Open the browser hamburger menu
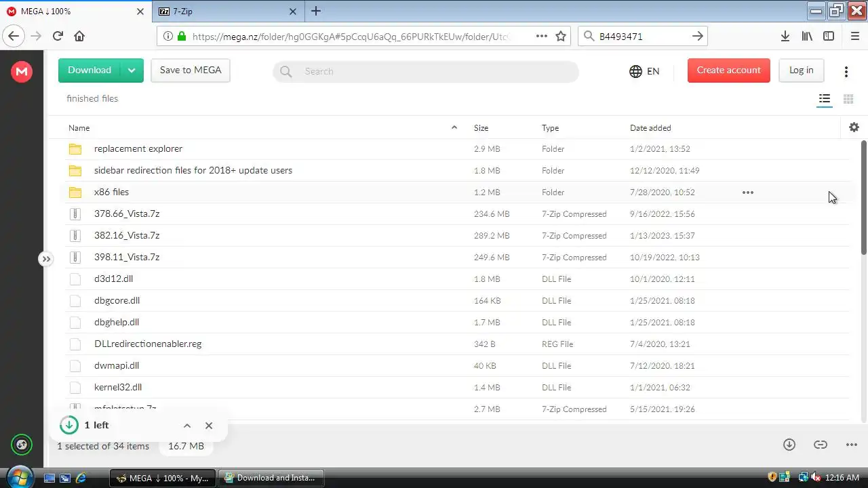 [x=854, y=37]
